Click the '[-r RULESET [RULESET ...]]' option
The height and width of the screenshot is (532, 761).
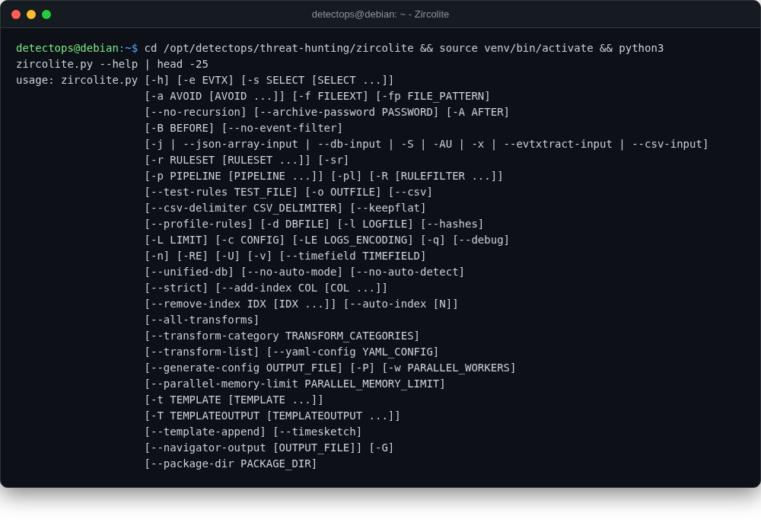click(x=228, y=160)
